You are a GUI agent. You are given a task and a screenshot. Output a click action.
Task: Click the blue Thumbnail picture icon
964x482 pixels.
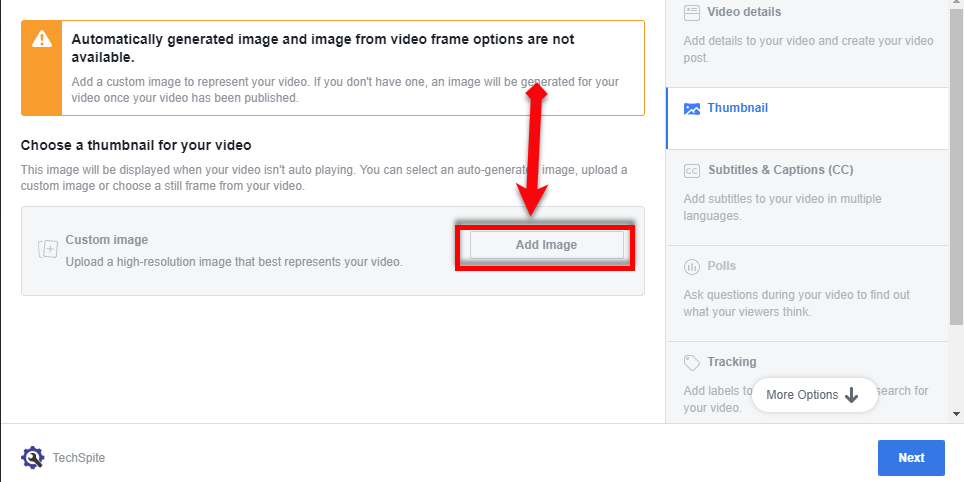click(x=691, y=108)
